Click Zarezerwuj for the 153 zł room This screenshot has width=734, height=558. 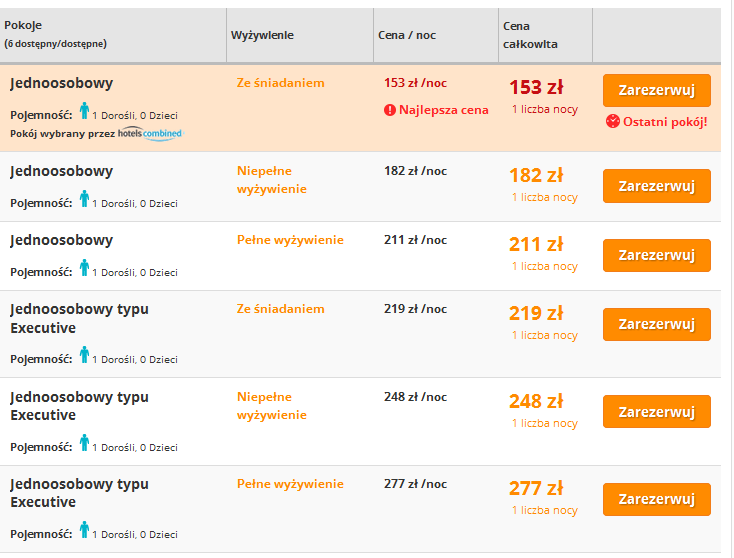(656, 90)
